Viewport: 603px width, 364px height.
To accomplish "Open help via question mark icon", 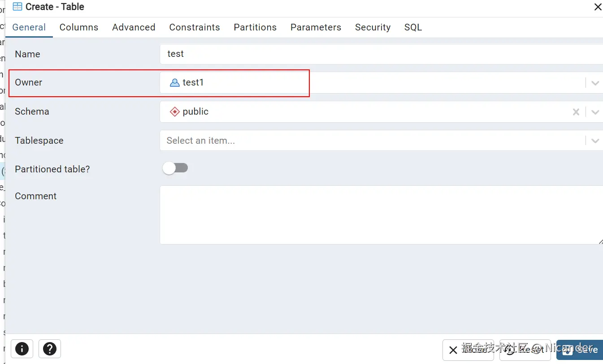I will pos(50,349).
